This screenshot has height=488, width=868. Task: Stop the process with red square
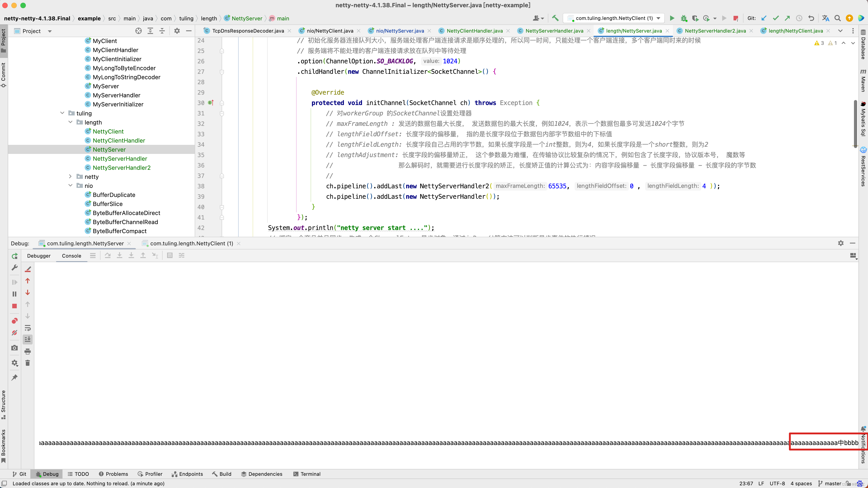coord(14,306)
